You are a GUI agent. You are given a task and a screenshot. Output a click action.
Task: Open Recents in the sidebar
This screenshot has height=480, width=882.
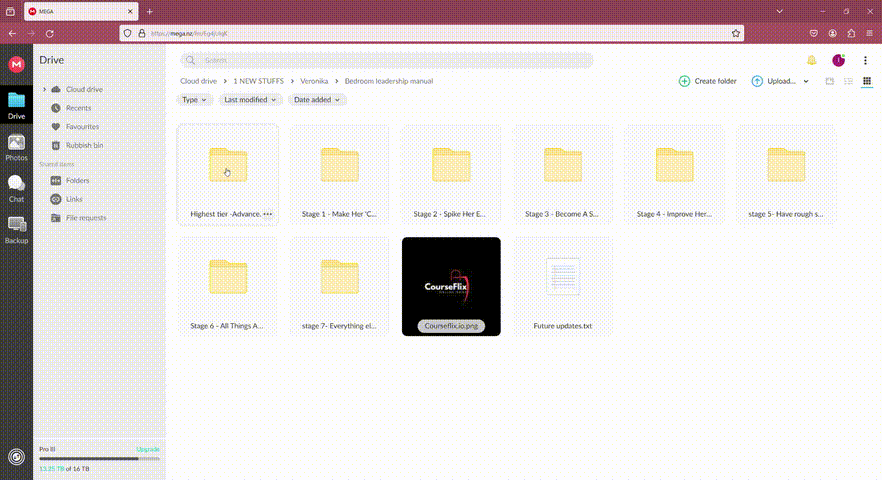click(78, 108)
